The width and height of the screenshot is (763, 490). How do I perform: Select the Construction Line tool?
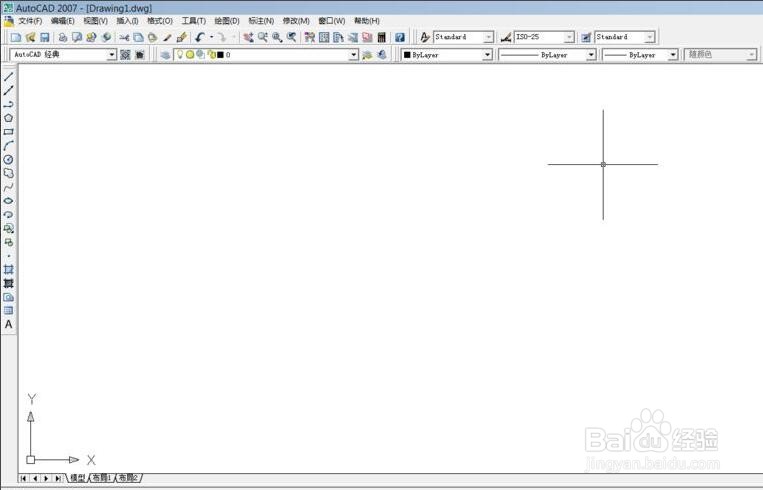[8, 91]
